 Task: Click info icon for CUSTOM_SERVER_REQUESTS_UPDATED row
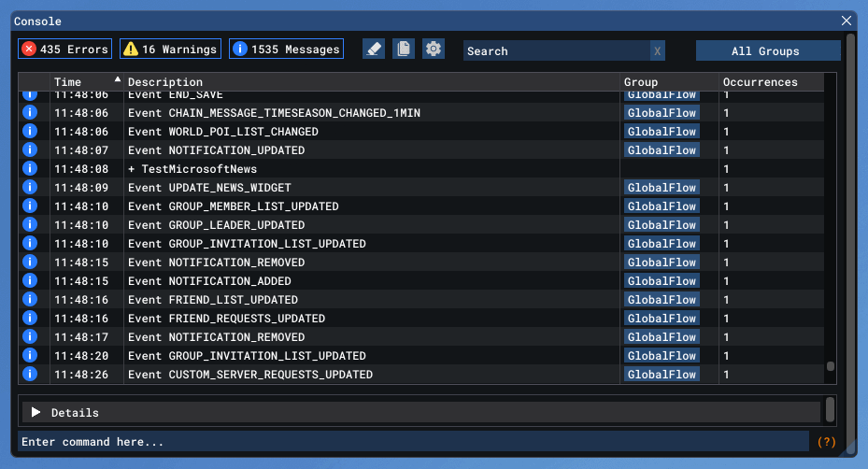30,375
